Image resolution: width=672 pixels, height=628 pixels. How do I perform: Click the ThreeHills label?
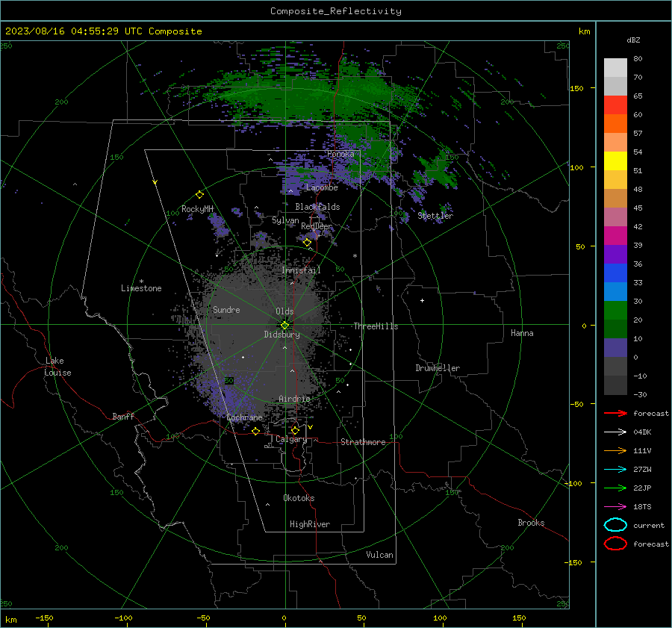click(x=376, y=326)
